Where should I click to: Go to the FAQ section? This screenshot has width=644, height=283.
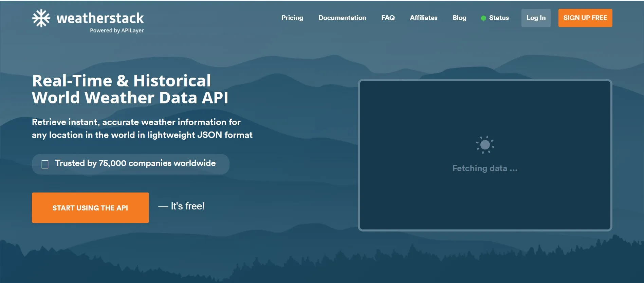388,18
